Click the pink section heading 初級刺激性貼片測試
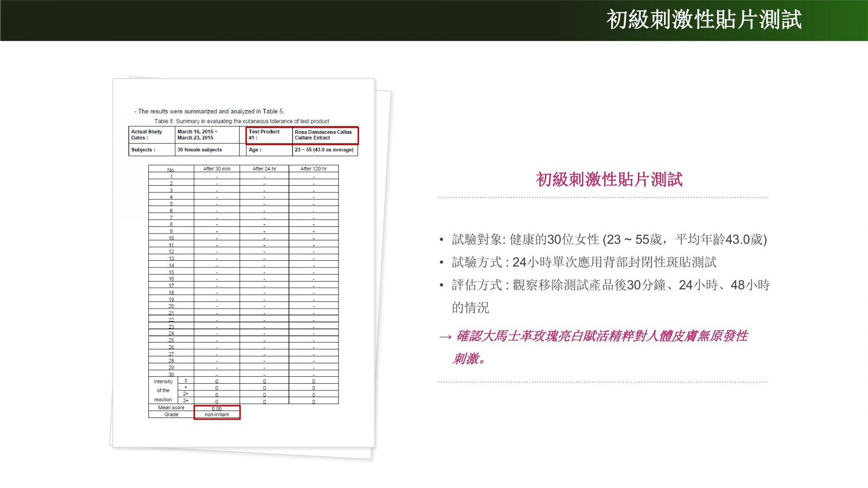Viewport: 868px width, 488px height. pyautogui.click(x=609, y=179)
